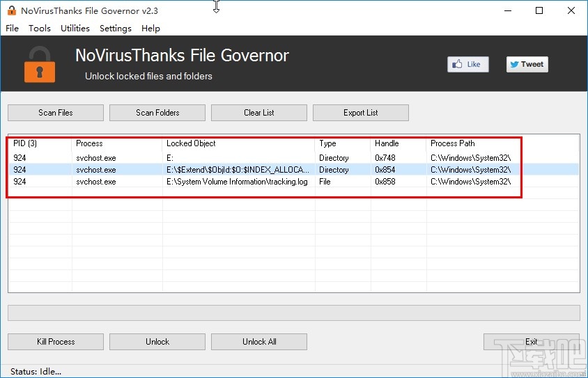588x378 pixels.
Task: Click the Unlock All button
Action: click(x=259, y=342)
